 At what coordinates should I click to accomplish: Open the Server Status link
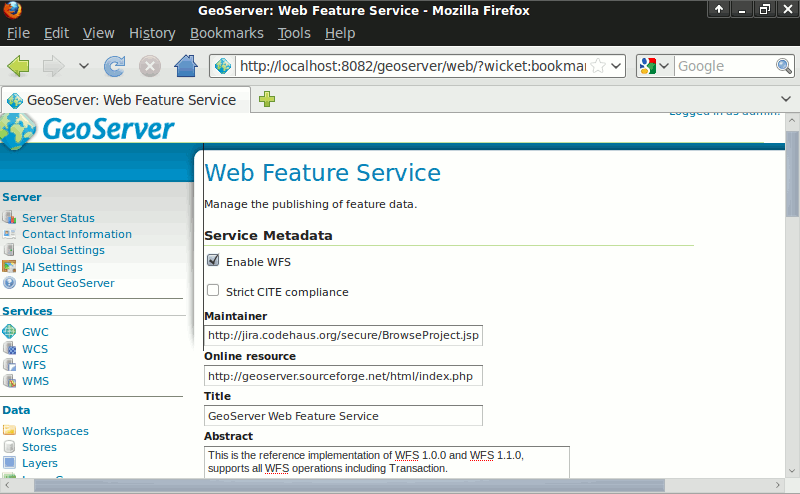tap(58, 218)
